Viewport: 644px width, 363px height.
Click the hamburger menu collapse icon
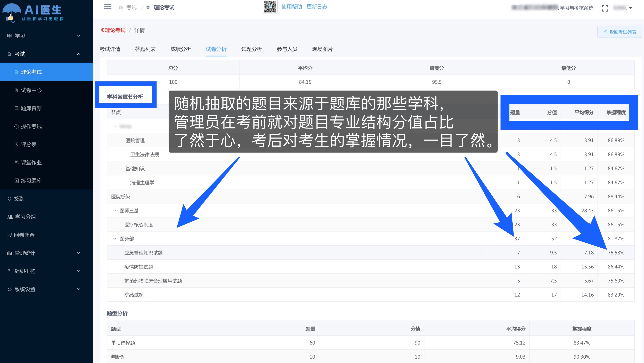[108, 7]
